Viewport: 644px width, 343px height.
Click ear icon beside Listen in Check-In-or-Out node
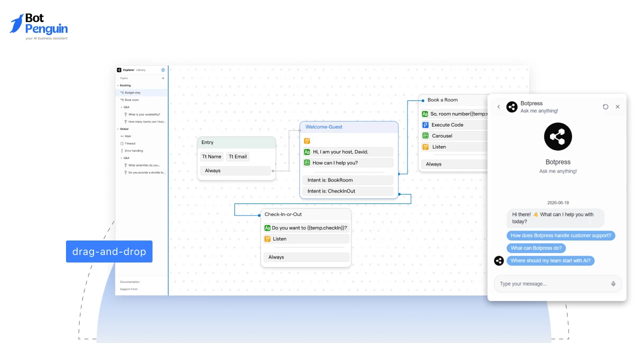coord(267,239)
